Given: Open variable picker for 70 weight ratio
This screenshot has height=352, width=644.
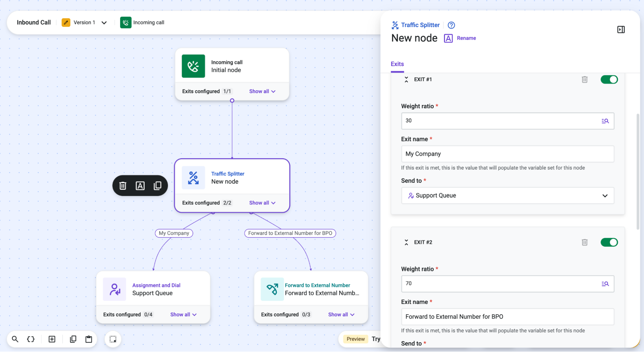Looking at the screenshot, I should (605, 284).
